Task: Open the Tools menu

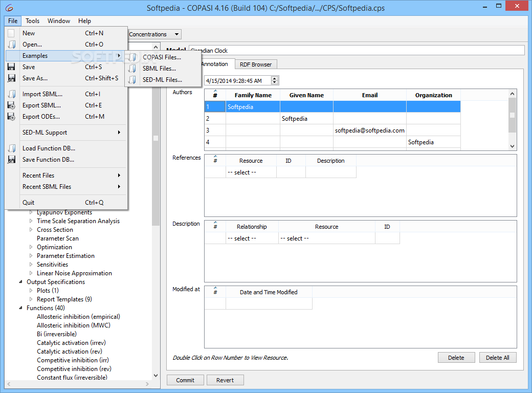Action: coord(33,20)
